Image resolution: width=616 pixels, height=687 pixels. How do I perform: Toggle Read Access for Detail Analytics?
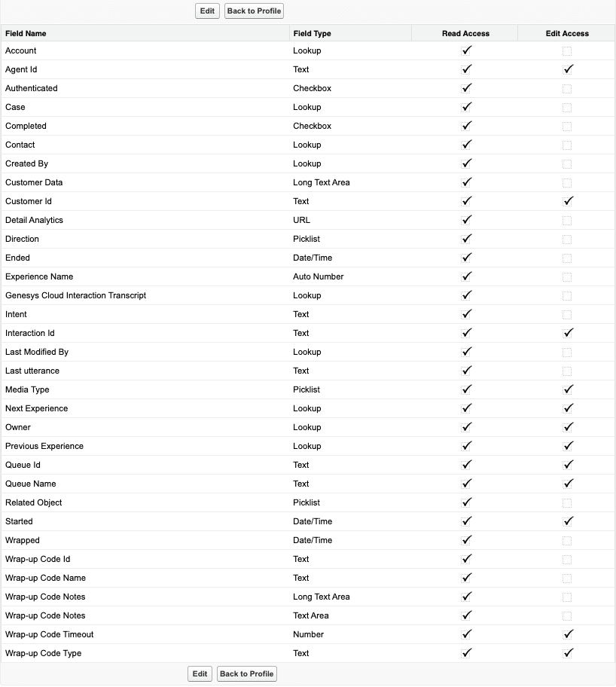(x=467, y=220)
